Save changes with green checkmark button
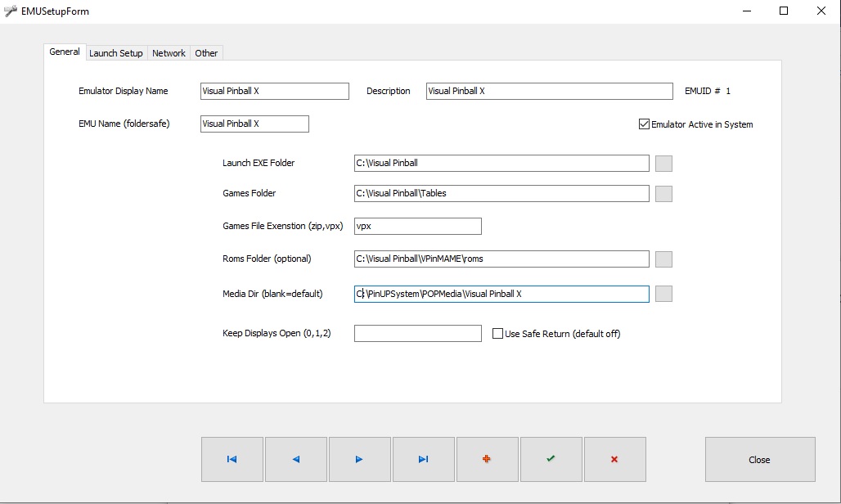The image size is (841, 504). (x=551, y=460)
